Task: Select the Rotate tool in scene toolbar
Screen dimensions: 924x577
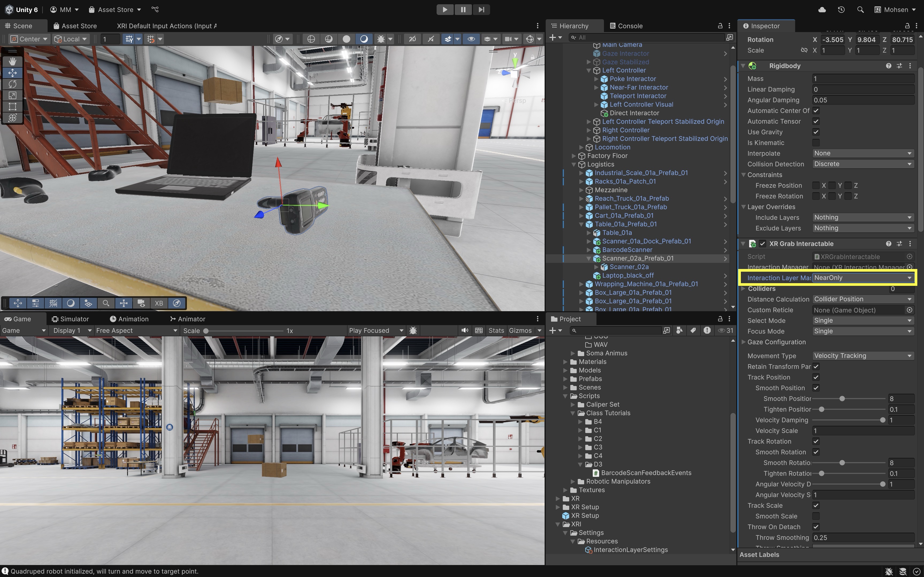Action: click(x=12, y=84)
